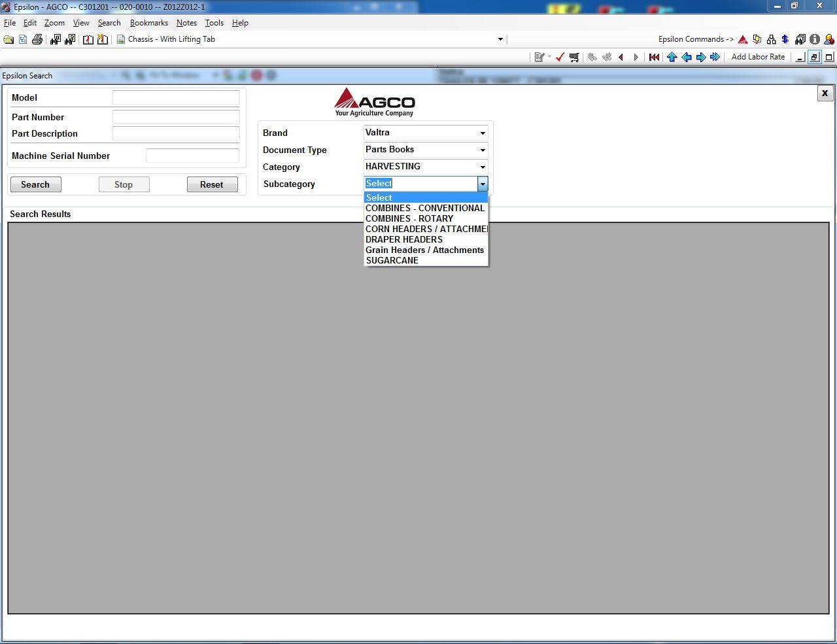Click the Search button
837x644 pixels.
point(35,184)
